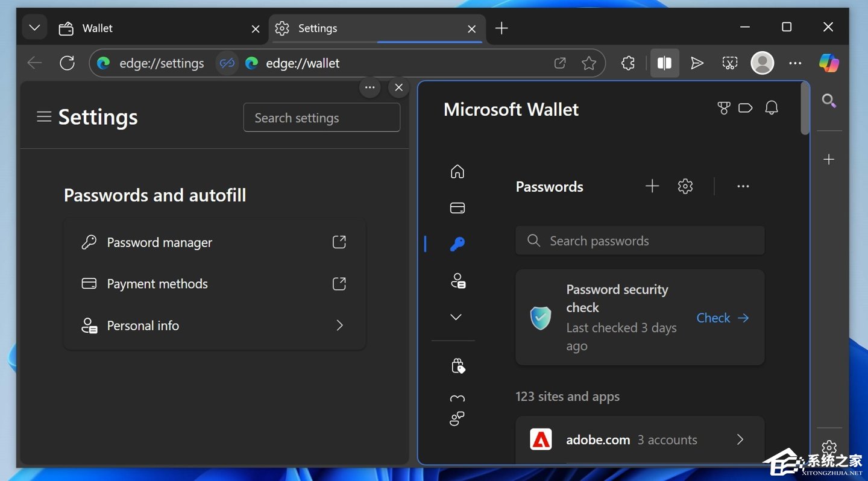Click Check for password security

[723, 318]
